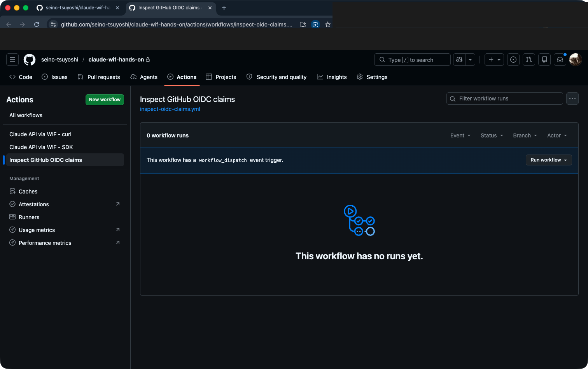Click the install app icon in address bar
Viewport: 588px width, 369px height.
303,25
